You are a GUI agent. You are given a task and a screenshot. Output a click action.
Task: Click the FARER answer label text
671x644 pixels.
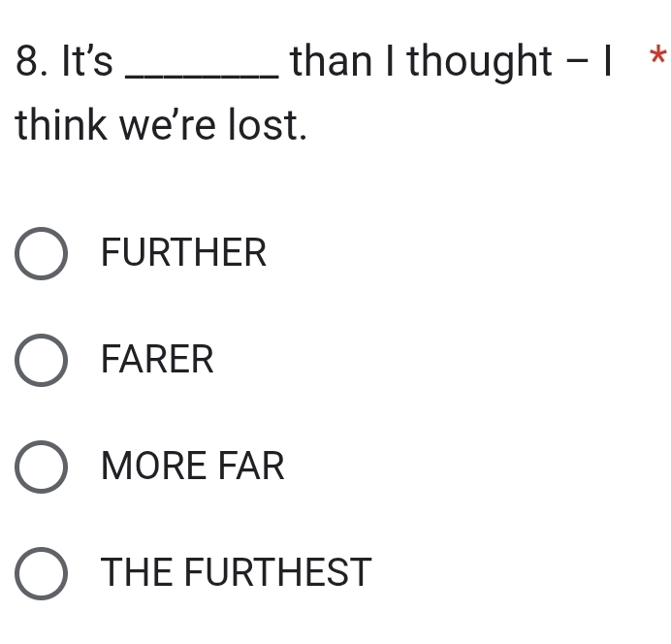coord(157,361)
